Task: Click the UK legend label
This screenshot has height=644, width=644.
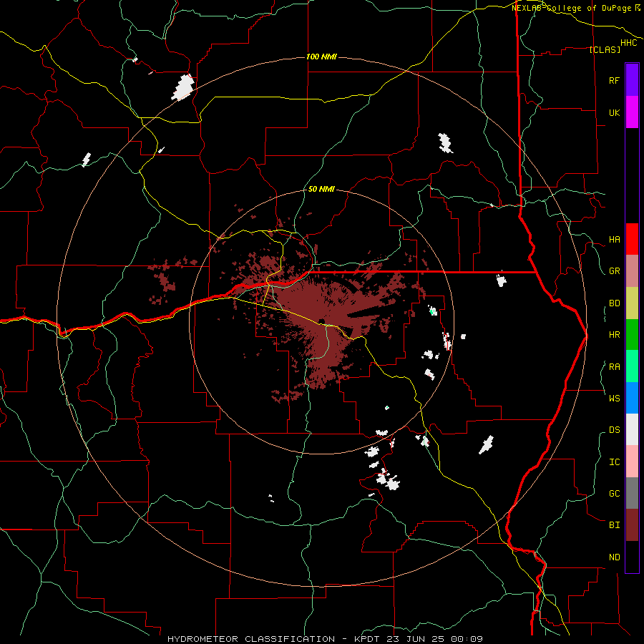Action: 614,112
